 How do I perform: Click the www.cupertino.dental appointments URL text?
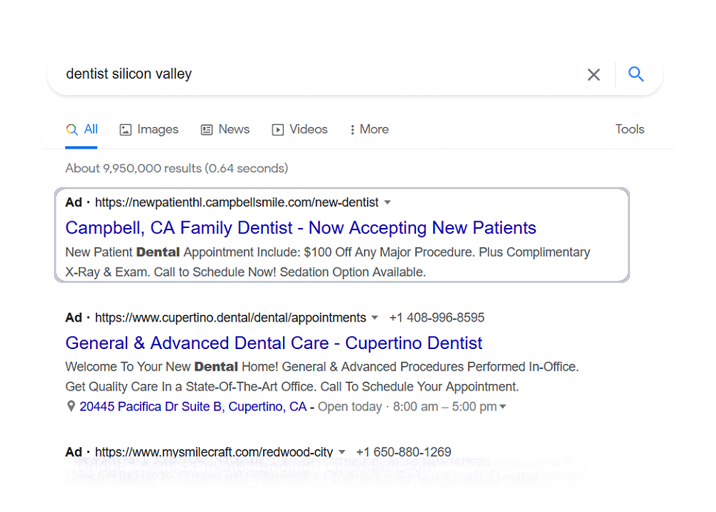[x=231, y=317]
